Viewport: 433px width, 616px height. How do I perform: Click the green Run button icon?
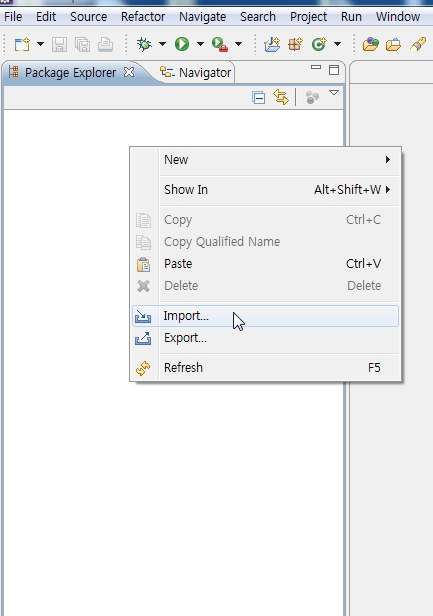tap(182, 44)
